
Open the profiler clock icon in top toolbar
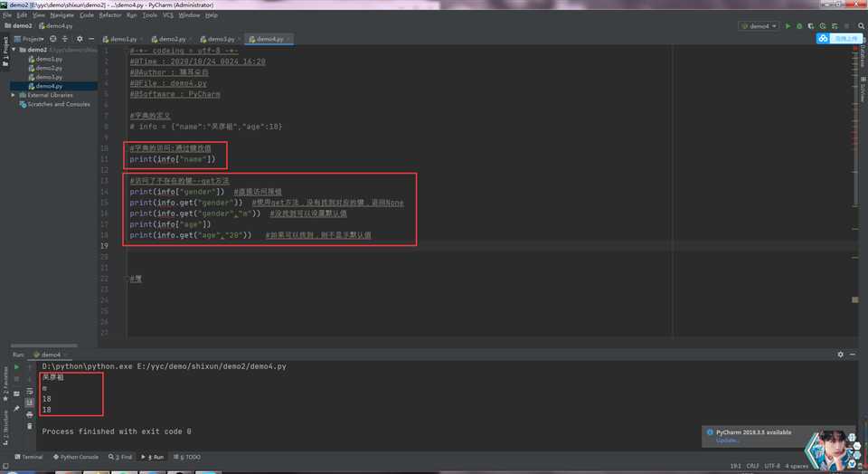[x=823, y=26]
